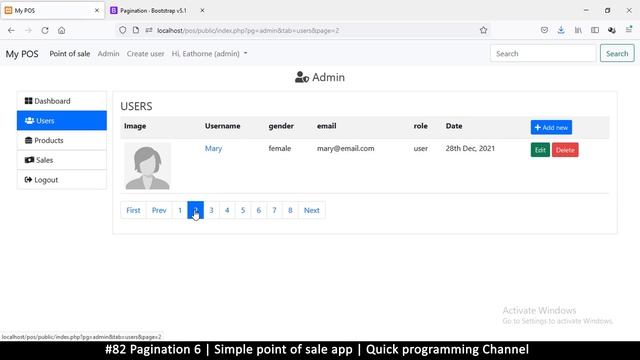Go to pagination page 4

[x=227, y=210]
